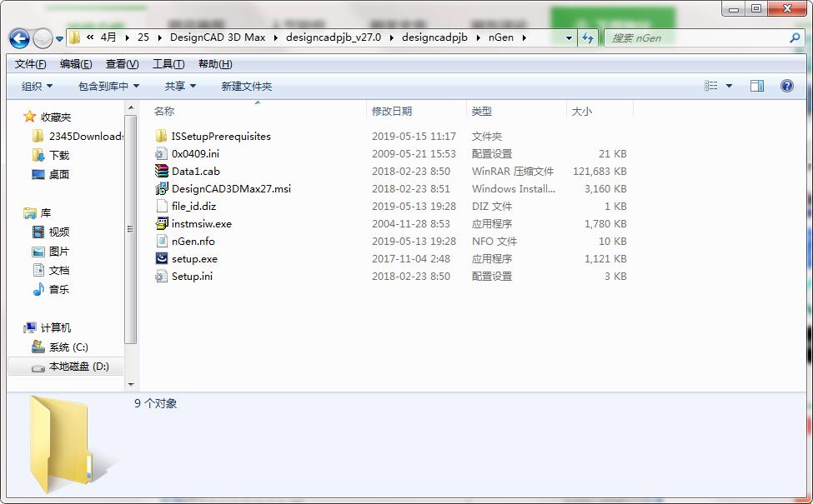Open the 包含到库中 dropdown
The width and height of the screenshot is (813, 504).
pos(108,86)
